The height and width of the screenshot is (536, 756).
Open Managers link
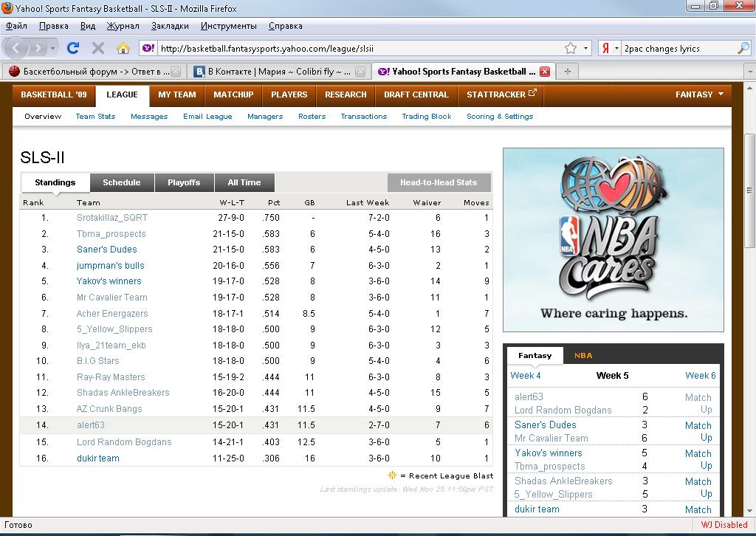coord(265,116)
